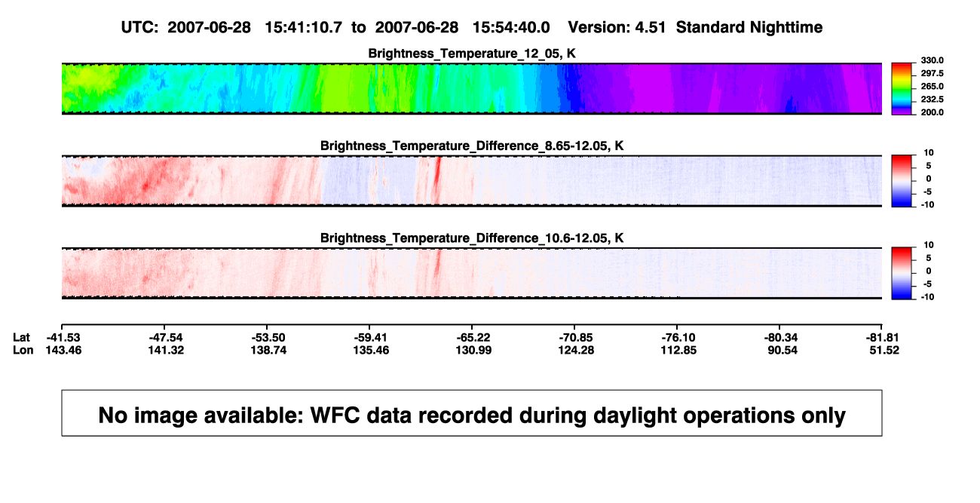This screenshot has height=503, width=980.
Task: Click latitude tick value -81.81
Action: (x=882, y=337)
